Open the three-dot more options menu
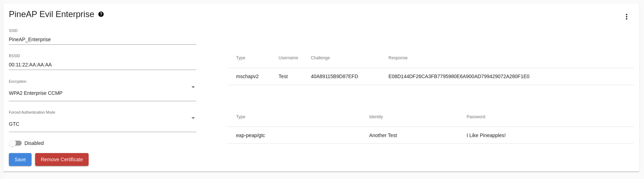 pos(626,17)
